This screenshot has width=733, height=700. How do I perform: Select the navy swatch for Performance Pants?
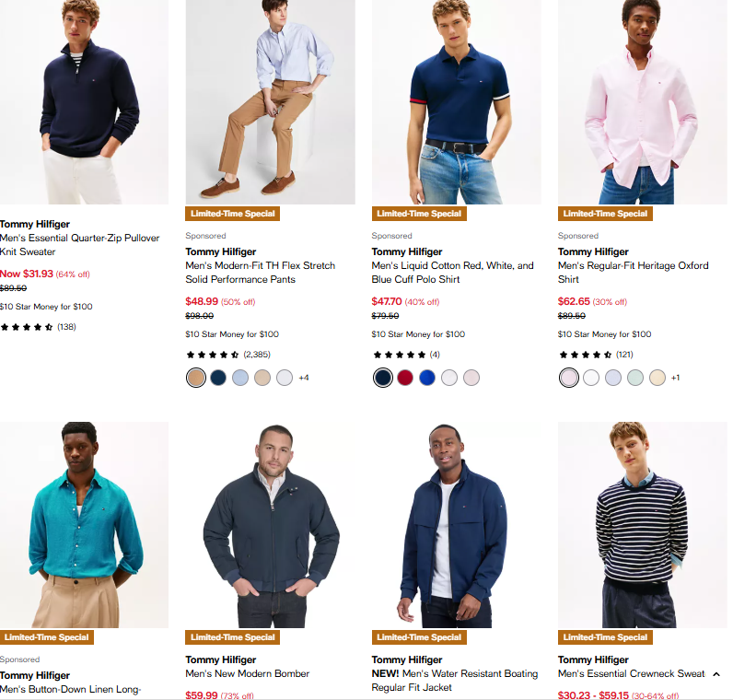coord(218,378)
